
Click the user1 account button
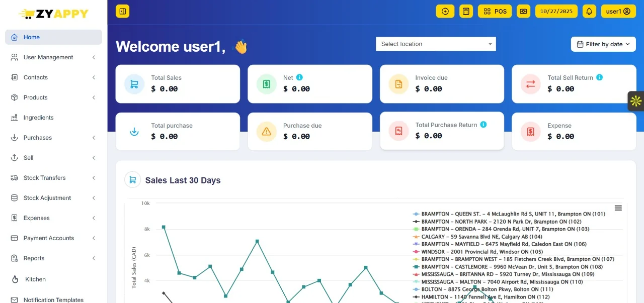[x=618, y=11]
